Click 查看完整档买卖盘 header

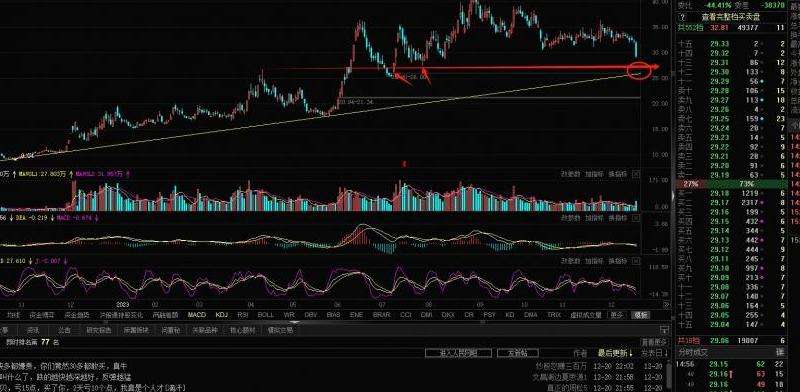coord(731,17)
